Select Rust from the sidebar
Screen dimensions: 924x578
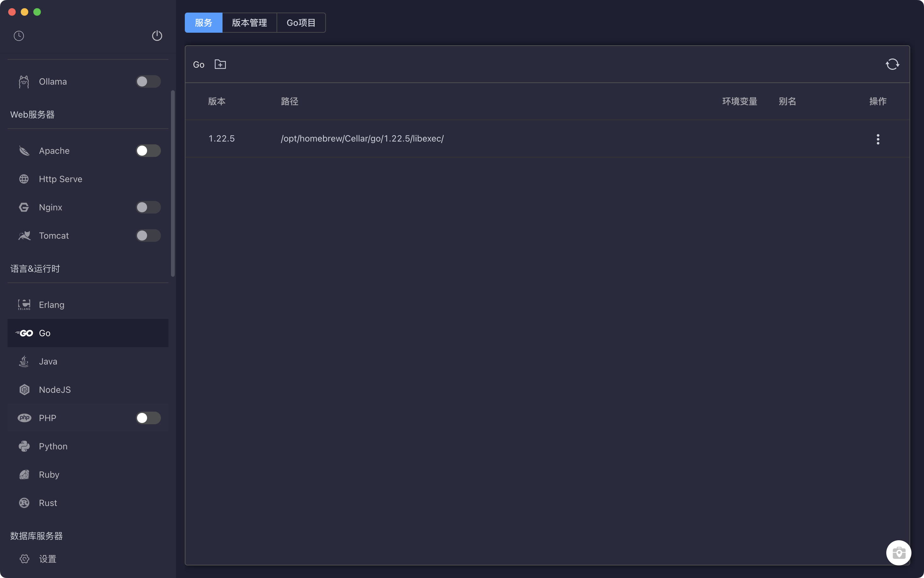click(48, 503)
